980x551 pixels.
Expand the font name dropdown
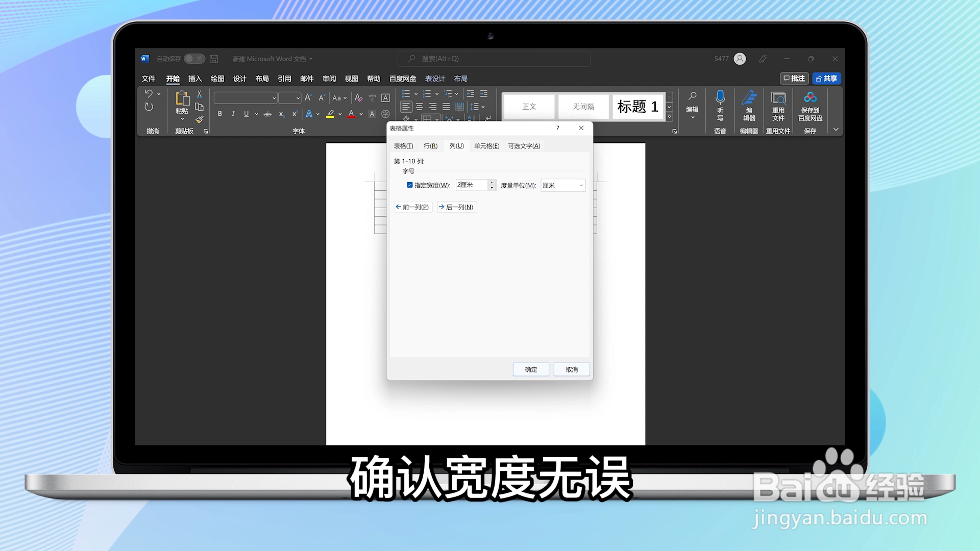click(274, 98)
